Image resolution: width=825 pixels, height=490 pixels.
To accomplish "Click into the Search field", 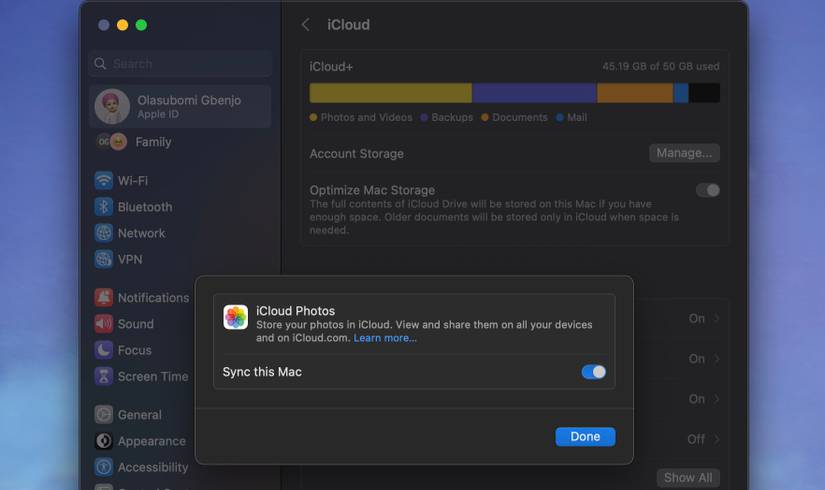I will (x=180, y=64).
